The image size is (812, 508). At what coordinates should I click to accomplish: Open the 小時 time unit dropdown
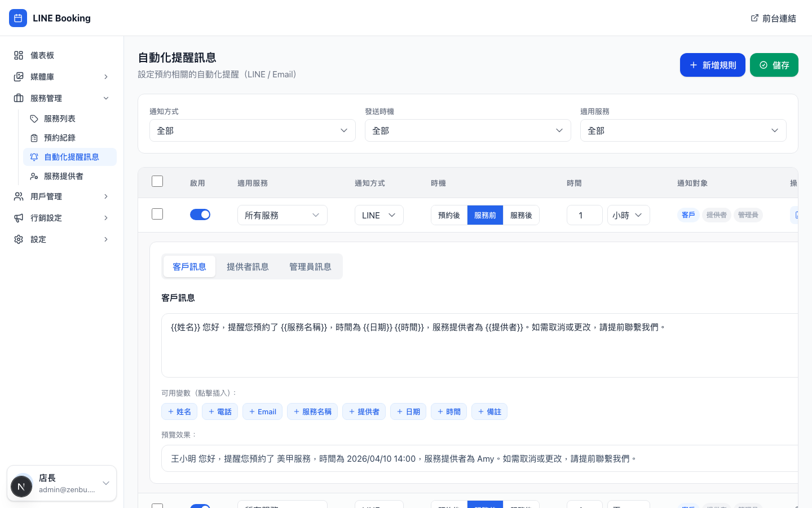[x=628, y=215]
